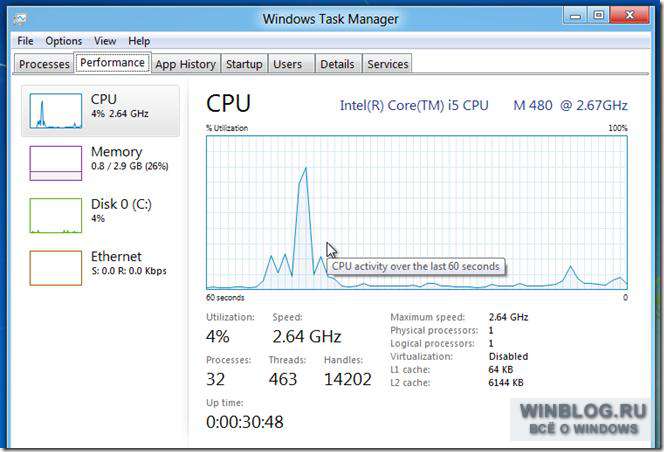The image size is (664, 452).
Task: Open the Ethernet graph thumbnail
Action: pos(55,268)
